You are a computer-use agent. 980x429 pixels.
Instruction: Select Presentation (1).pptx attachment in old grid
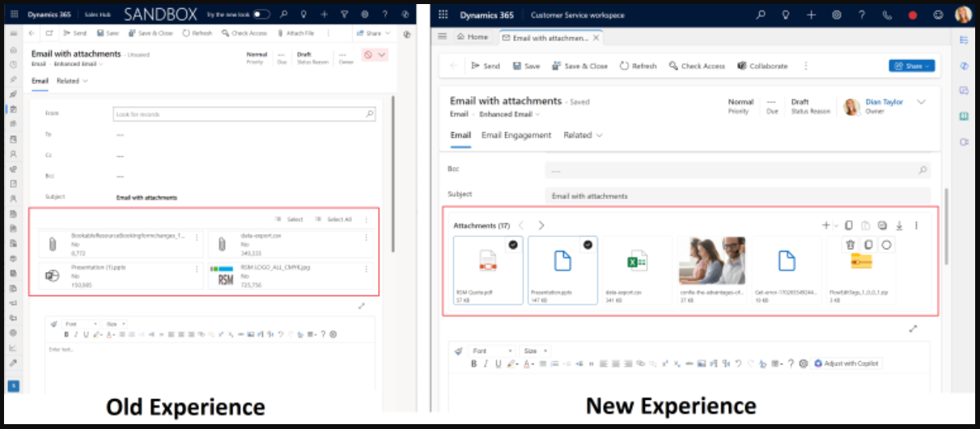[x=121, y=275]
